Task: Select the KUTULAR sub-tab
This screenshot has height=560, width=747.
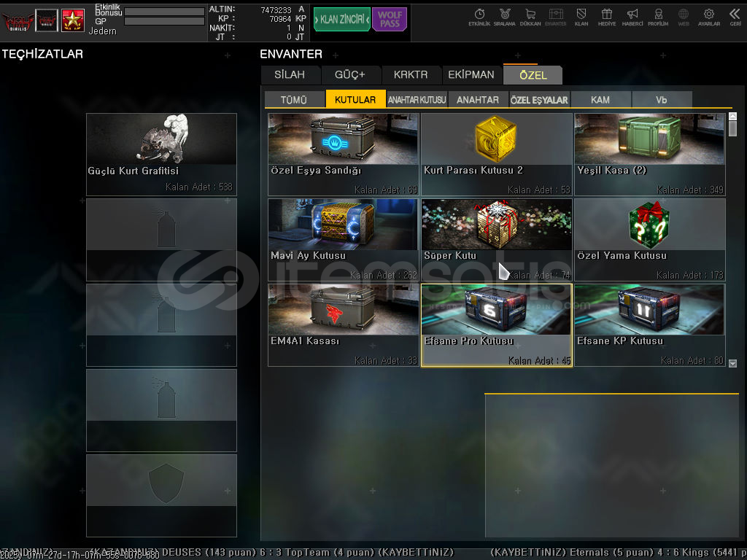Action: 355,99
